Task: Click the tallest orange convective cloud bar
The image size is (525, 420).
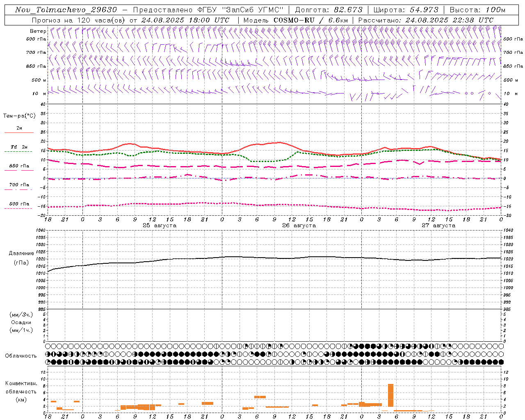Action: click(390, 395)
